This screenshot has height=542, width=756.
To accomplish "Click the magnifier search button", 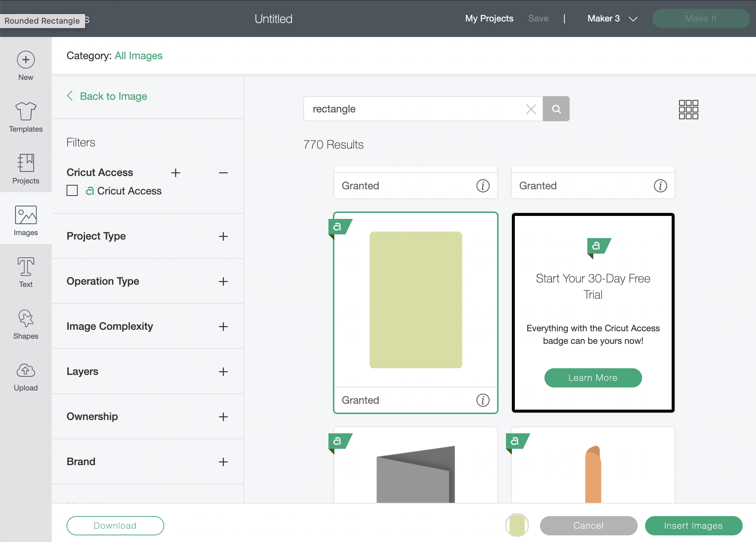I will [x=556, y=109].
